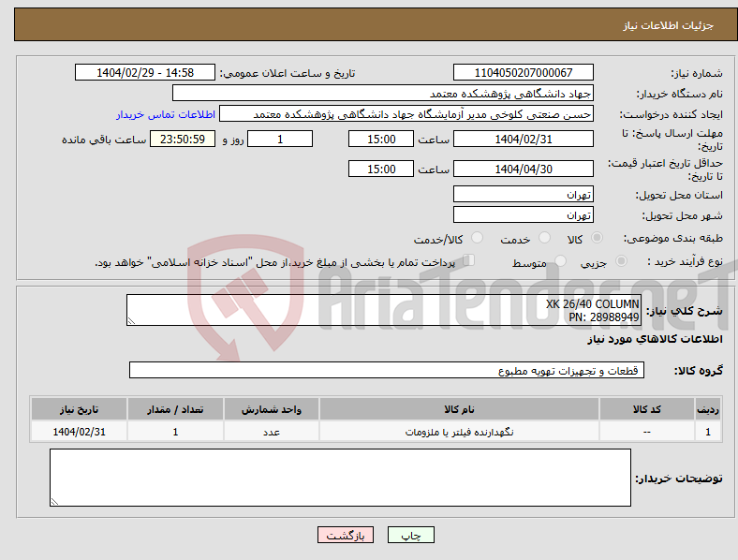738x560 pixels.
Task: Click the طبقه بندی موضوعی label
Action: pos(673,239)
